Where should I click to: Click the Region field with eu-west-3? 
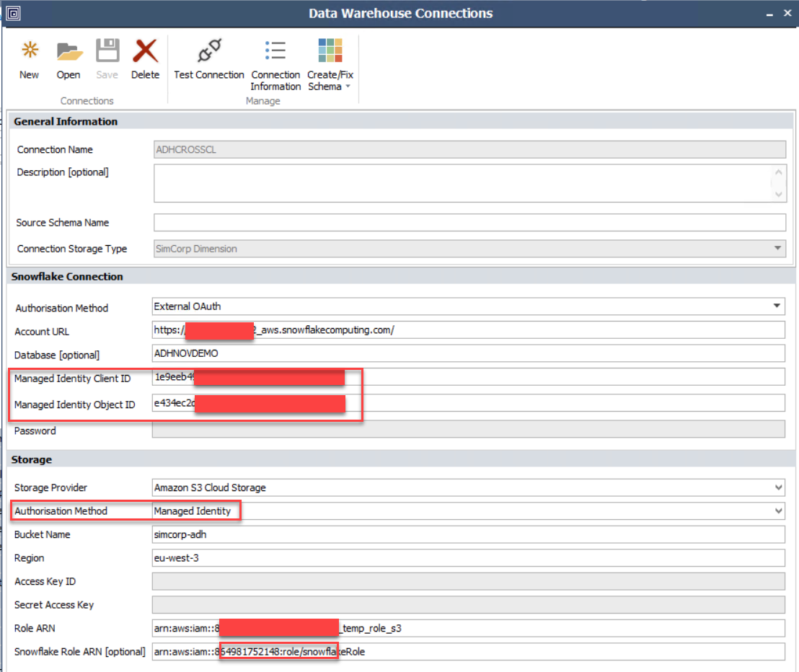click(x=468, y=558)
